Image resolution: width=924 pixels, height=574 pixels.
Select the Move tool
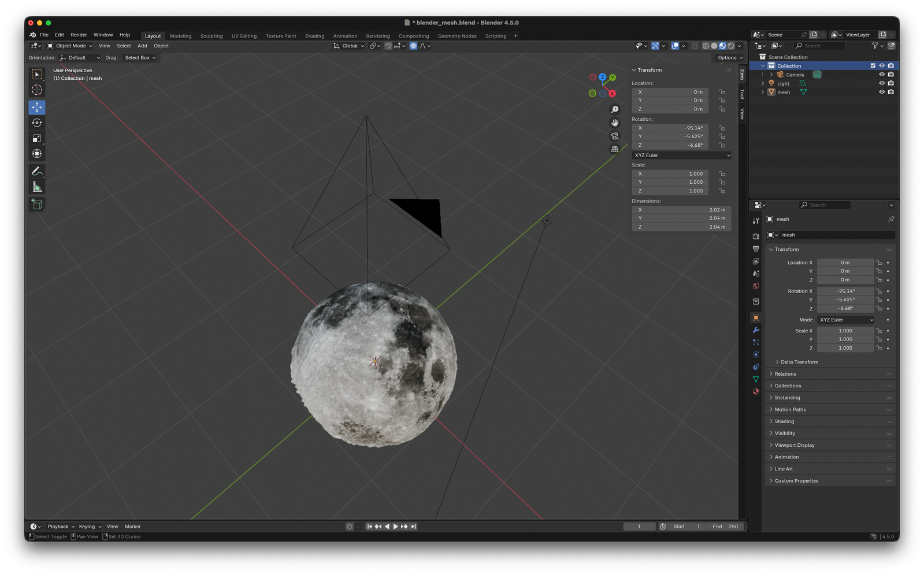click(x=37, y=108)
